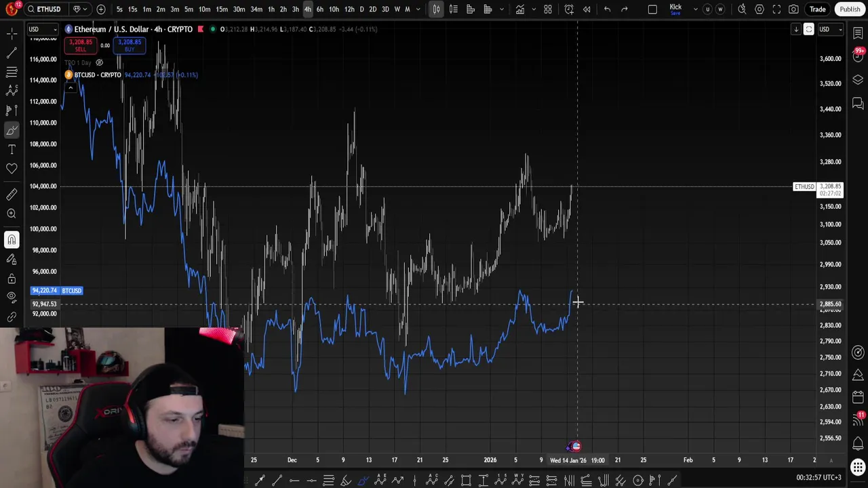Toggle magnet mode

coord(12,239)
